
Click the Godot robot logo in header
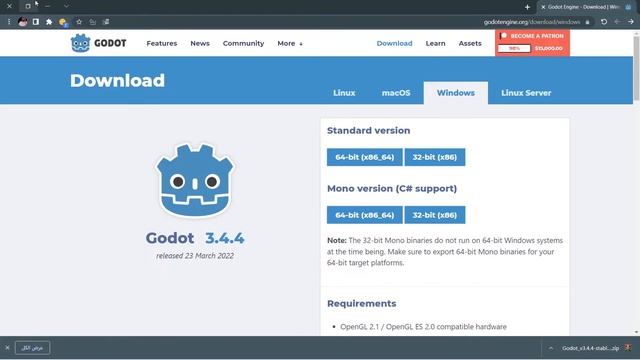[x=80, y=43]
